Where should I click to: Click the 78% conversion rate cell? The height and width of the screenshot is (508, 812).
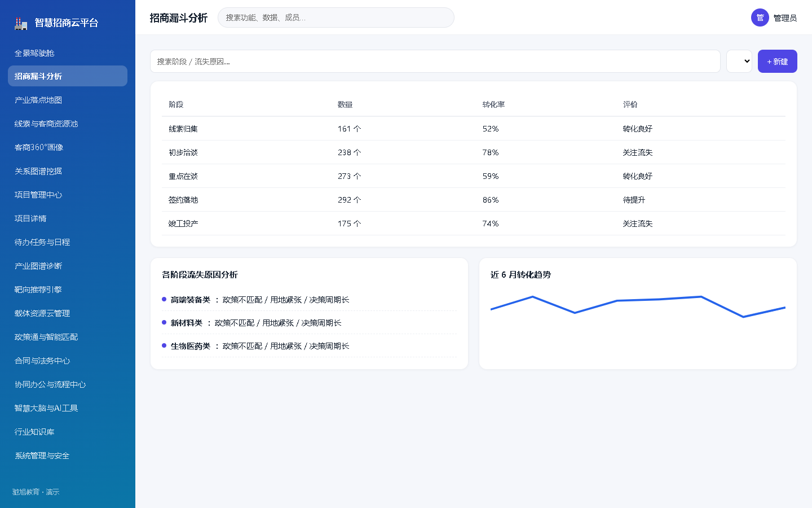[491, 152]
